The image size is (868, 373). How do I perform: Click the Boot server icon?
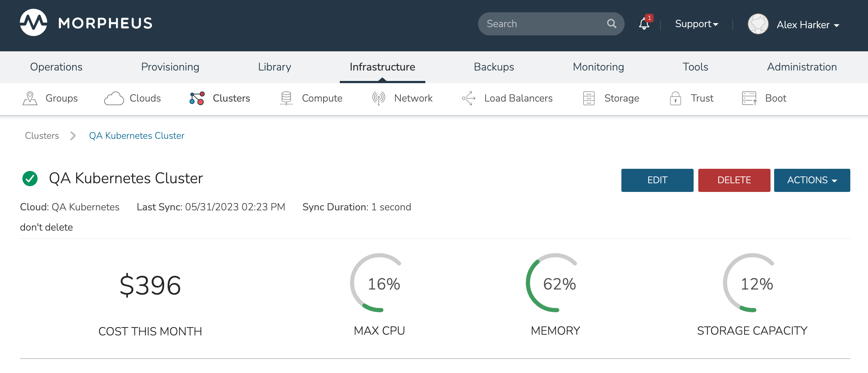pyautogui.click(x=749, y=98)
